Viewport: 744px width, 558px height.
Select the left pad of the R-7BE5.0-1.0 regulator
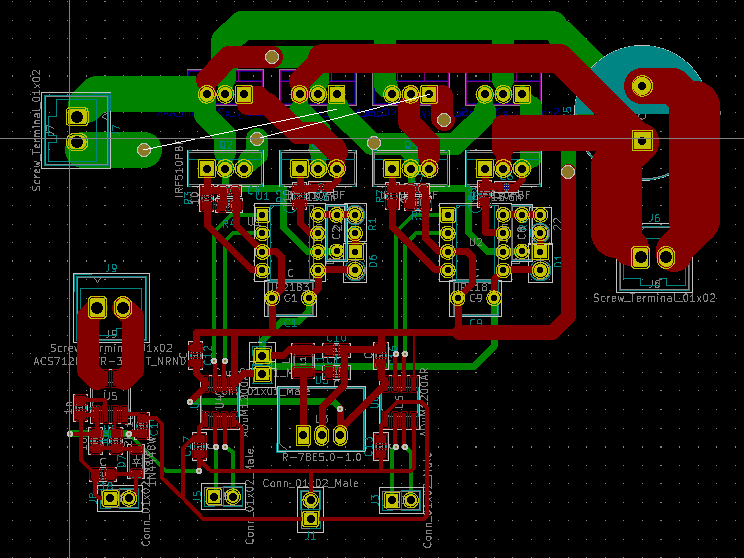(303, 435)
